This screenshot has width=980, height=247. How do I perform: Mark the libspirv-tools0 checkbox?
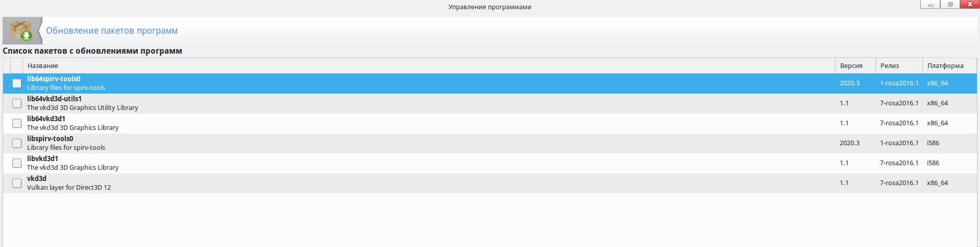[x=17, y=143]
